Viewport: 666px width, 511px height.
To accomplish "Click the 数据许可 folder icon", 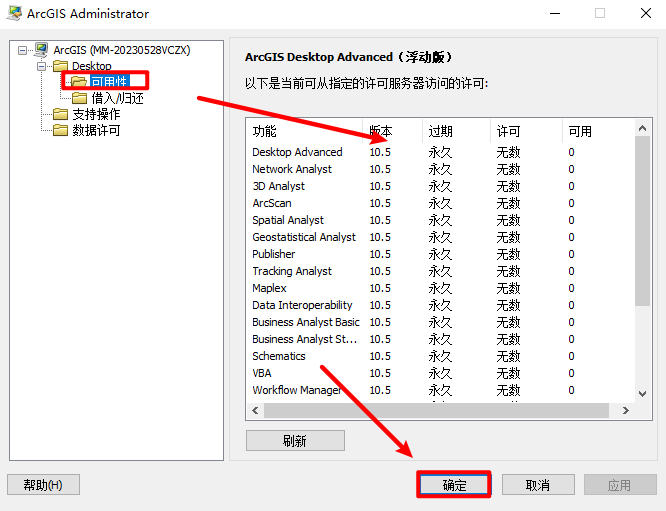I will [x=61, y=130].
